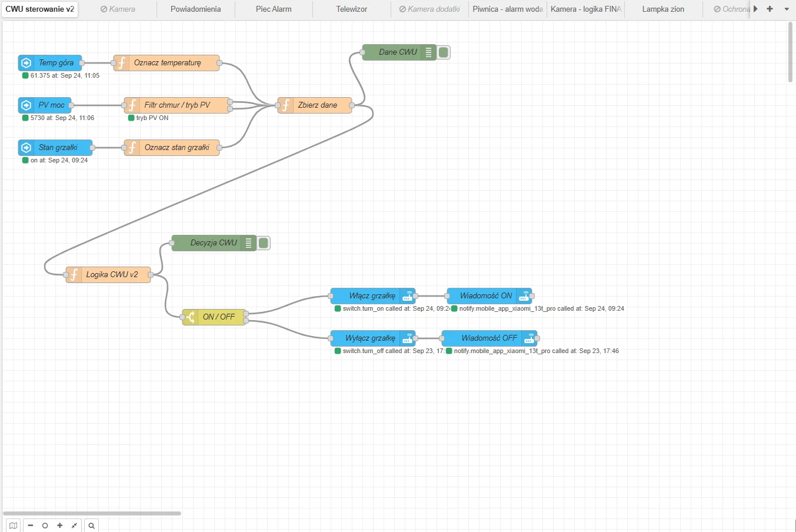This screenshot has width=796, height=532.
Task: Toggle the navigator map view
Action: (13, 526)
